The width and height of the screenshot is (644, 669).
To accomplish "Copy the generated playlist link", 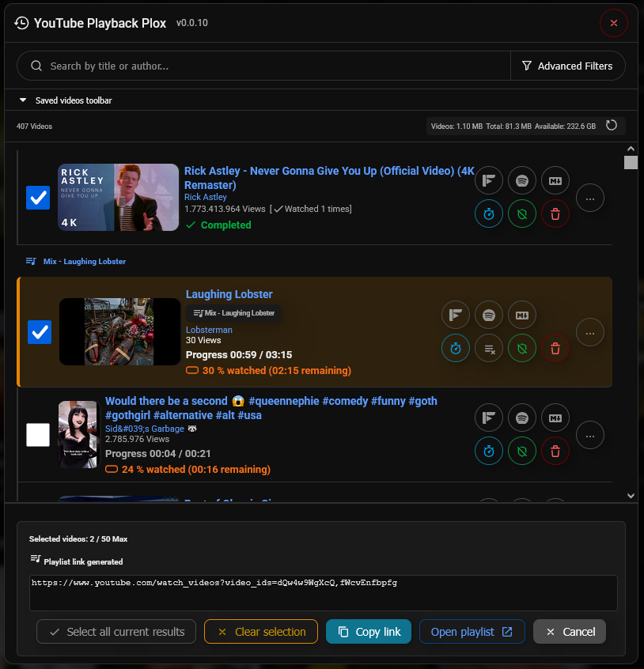I will click(369, 632).
